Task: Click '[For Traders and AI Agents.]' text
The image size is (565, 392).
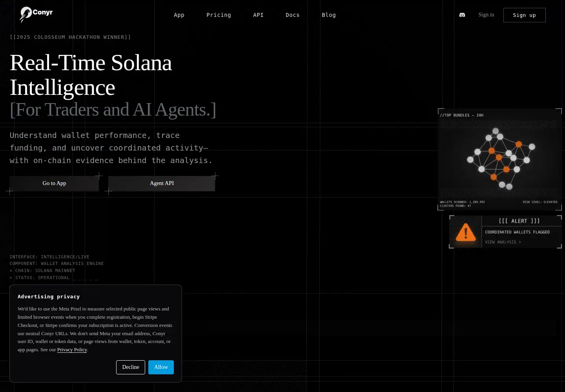Action: [113, 109]
